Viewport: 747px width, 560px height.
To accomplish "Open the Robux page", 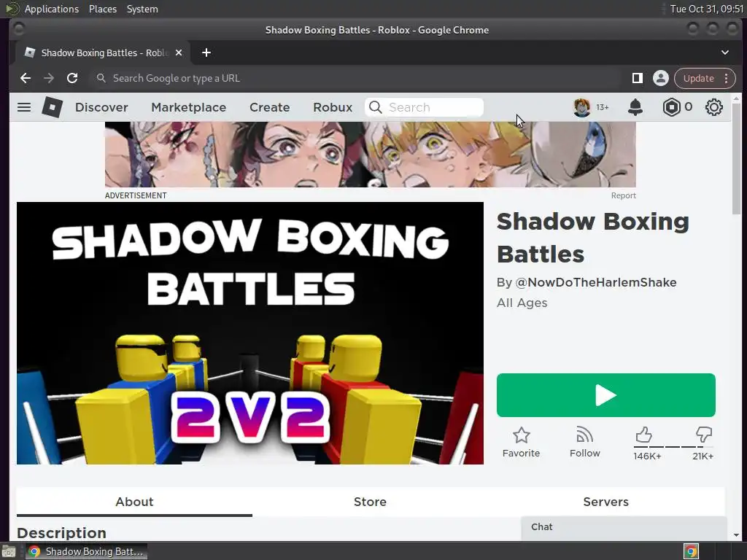I will pyautogui.click(x=333, y=107).
